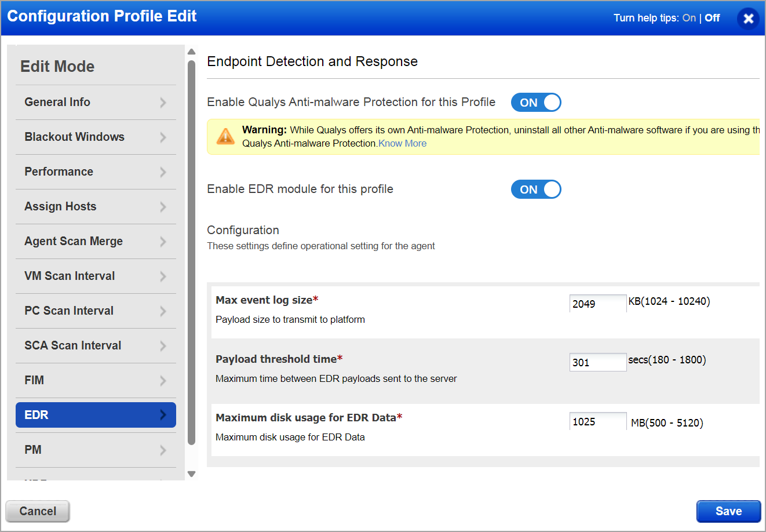The height and width of the screenshot is (532, 766).
Task: Open FIM section
Action: (96, 380)
